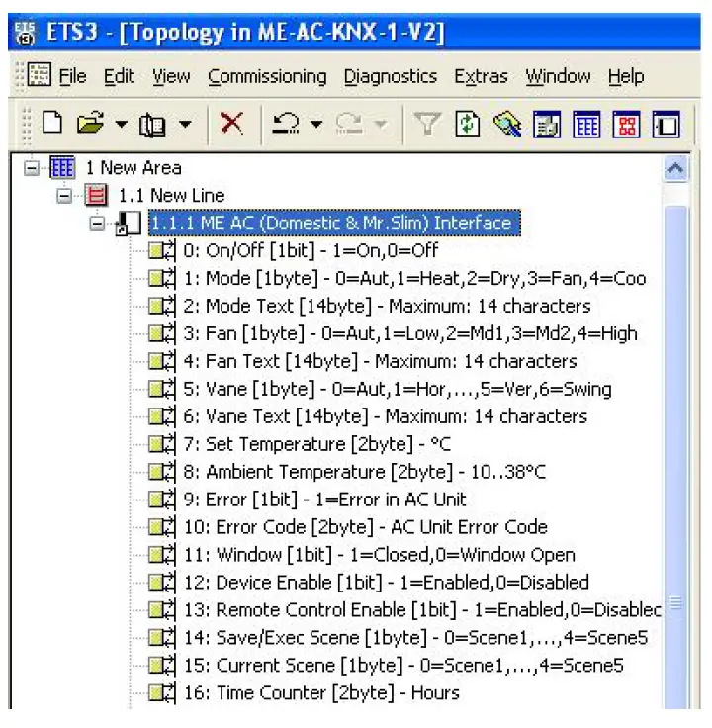
Task: Open the Buildings view toolbar icon
Action: click(x=547, y=125)
